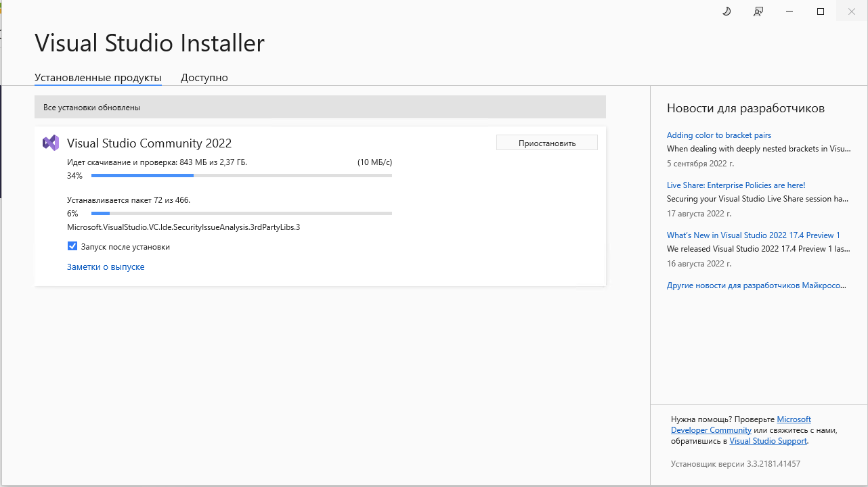Click the Все установки обновлены status banner
Screen dimensions: 868x487
point(320,108)
